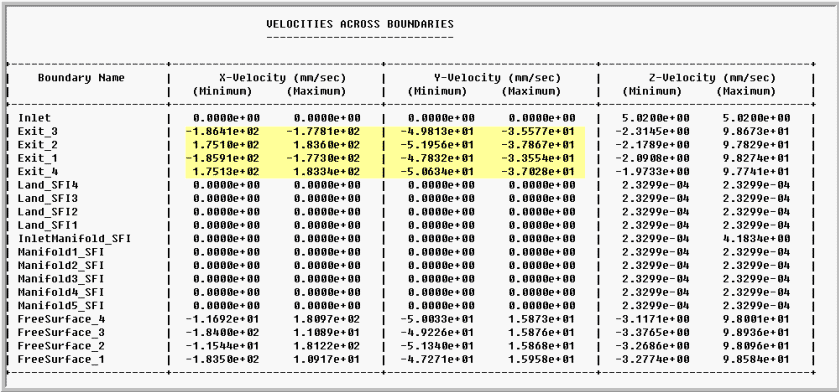Click the 'Y-Velocity (mm/sec)' header
The height and width of the screenshot is (392, 839).
(498, 78)
